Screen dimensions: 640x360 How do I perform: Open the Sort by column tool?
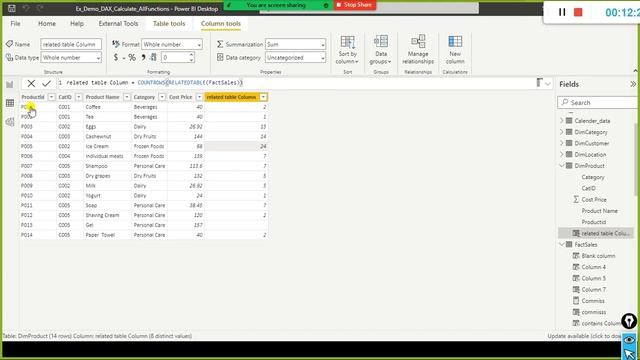point(347,50)
